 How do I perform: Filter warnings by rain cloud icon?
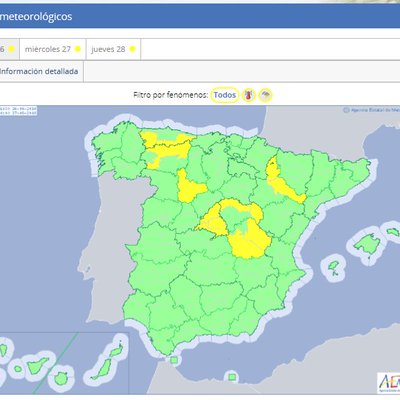point(266,95)
